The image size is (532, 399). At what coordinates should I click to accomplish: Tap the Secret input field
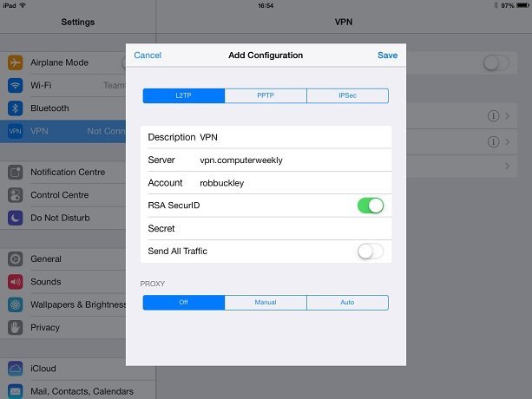tap(278, 229)
